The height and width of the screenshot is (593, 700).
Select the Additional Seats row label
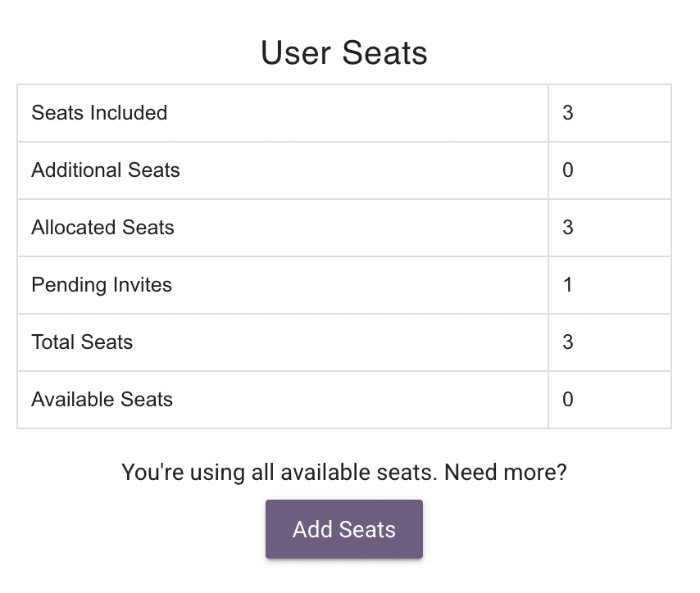click(x=106, y=170)
